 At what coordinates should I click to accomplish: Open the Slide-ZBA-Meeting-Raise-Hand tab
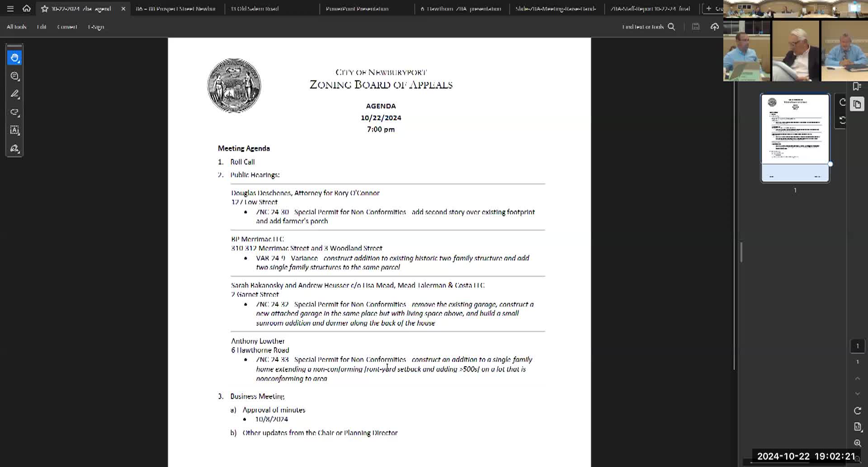(556, 9)
